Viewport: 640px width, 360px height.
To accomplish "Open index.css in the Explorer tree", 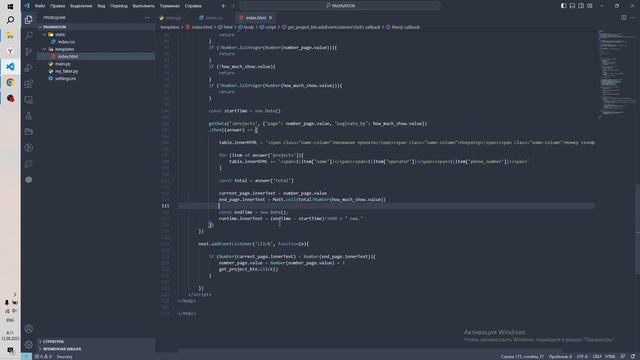I will [x=96, y=42].
